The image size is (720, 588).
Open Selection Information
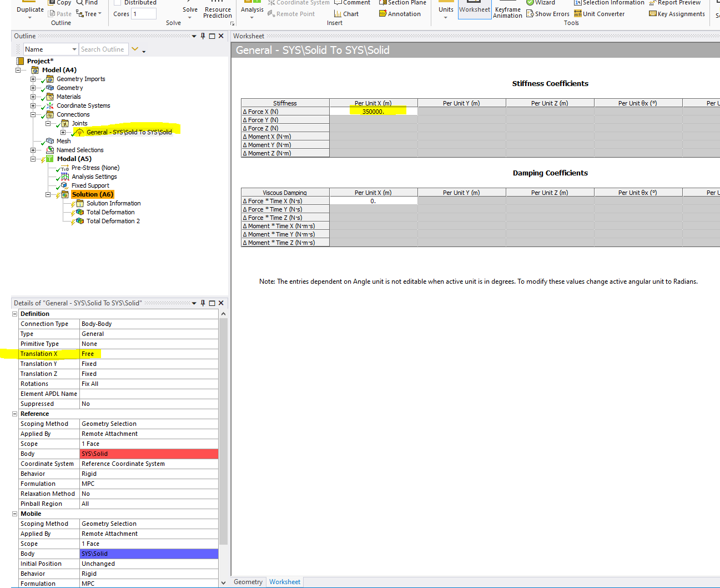point(609,3)
